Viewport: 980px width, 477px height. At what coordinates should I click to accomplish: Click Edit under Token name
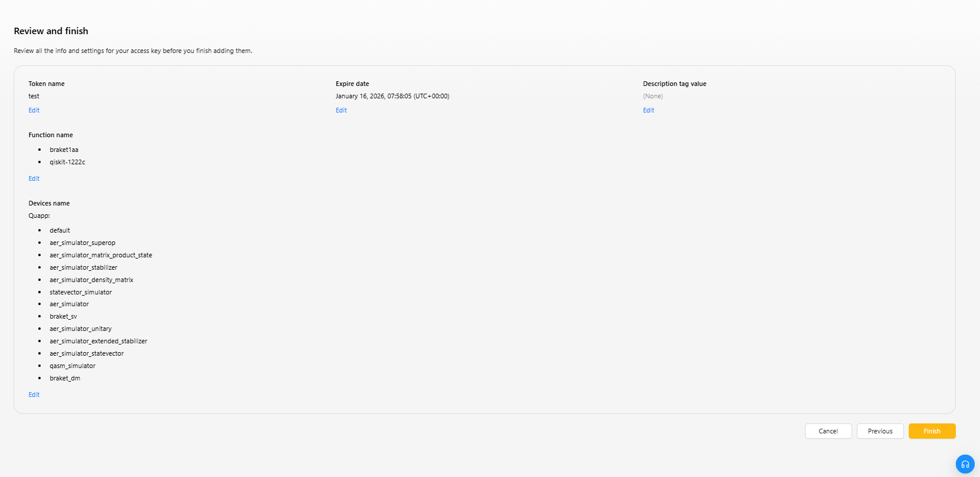click(34, 110)
